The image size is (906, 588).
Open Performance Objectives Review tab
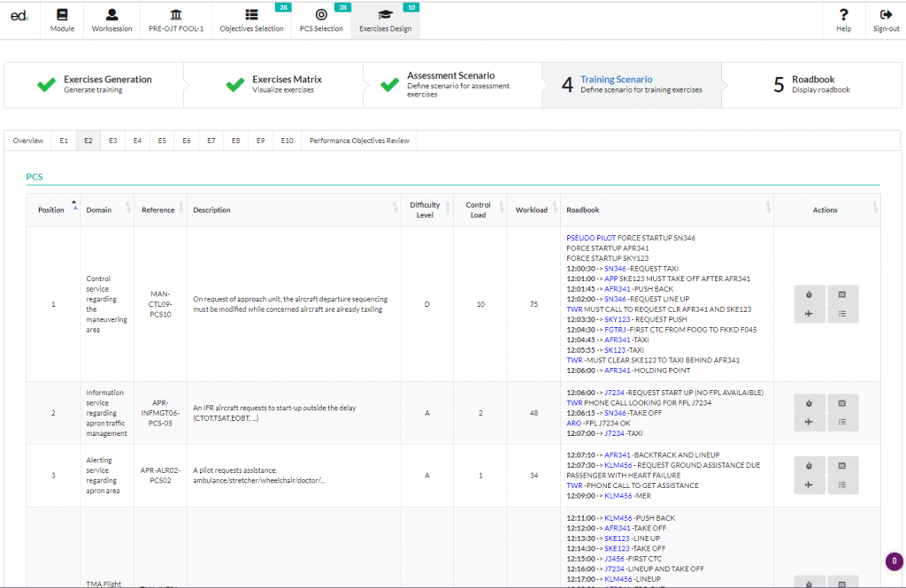[359, 141]
